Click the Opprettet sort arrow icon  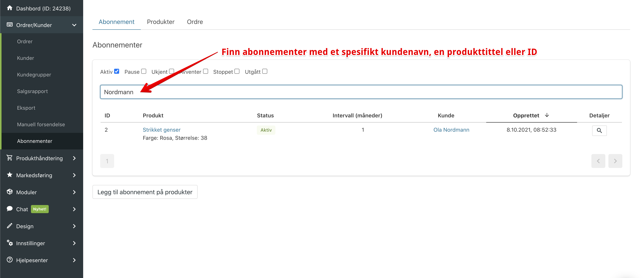coord(547,115)
